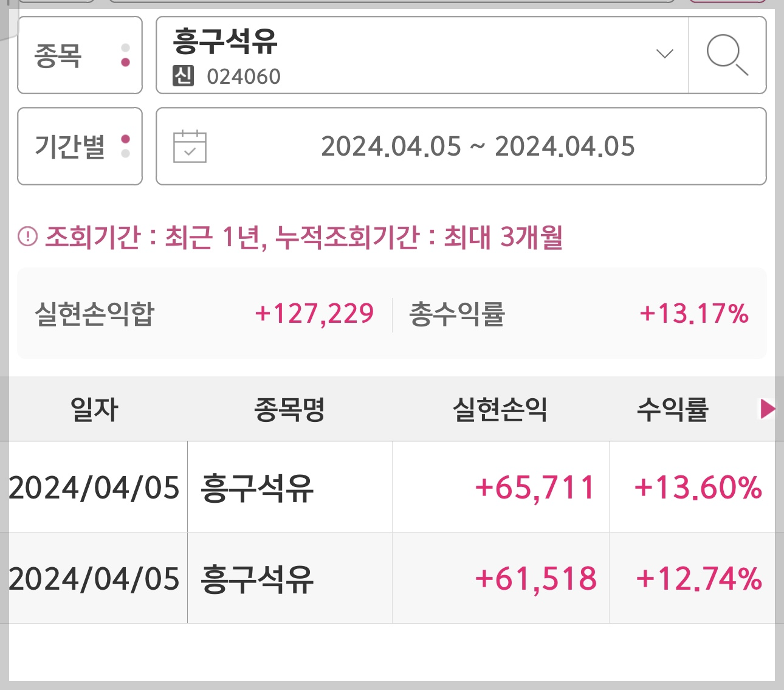Click the 실현손익합 +127,229 summary value
This screenshot has height=690, width=784.
click(x=314, y=314)
